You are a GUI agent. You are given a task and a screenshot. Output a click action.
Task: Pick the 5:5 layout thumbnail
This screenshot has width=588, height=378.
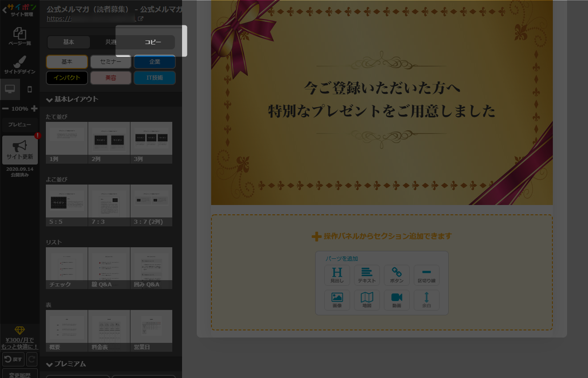click(67, 205)
